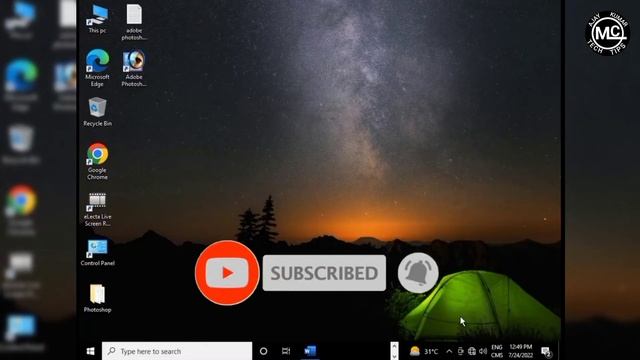
Task: Open the notifications action center
Action: [x=546, y=351]
